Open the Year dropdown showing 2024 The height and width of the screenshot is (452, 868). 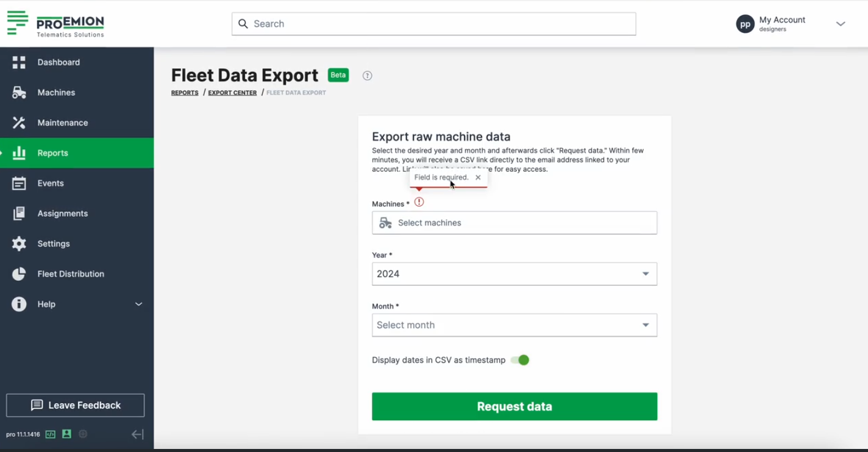point(514,274)
